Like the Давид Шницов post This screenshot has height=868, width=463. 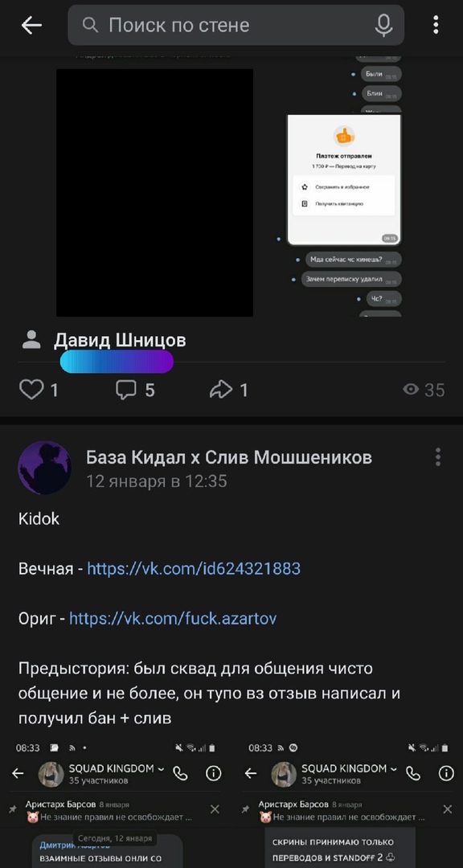[x=39, y=391]
